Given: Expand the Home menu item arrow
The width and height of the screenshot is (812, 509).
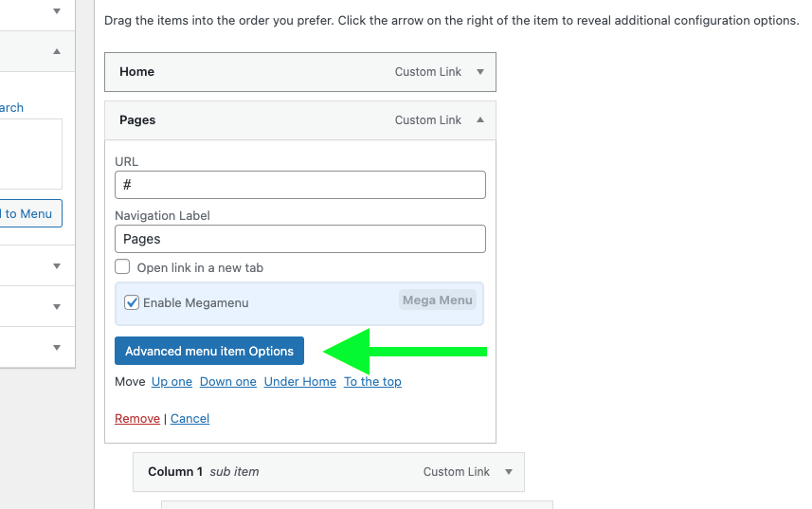Looking at the screenshot, I should (480, 72).
